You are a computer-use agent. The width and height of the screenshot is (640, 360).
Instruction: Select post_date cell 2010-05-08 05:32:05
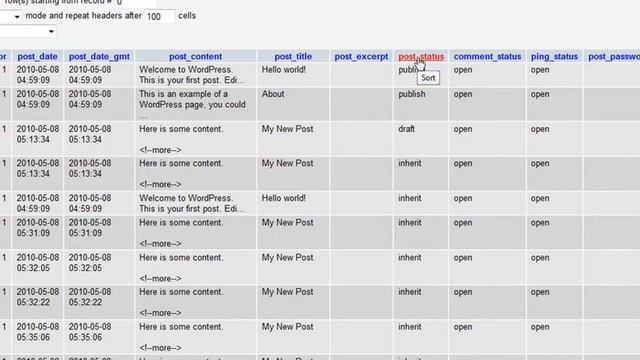pyautogui.click(x=38, y=263)
